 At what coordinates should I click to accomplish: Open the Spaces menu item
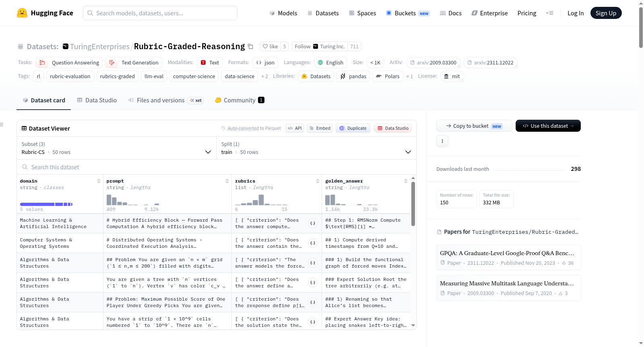[x=362, y=13]
